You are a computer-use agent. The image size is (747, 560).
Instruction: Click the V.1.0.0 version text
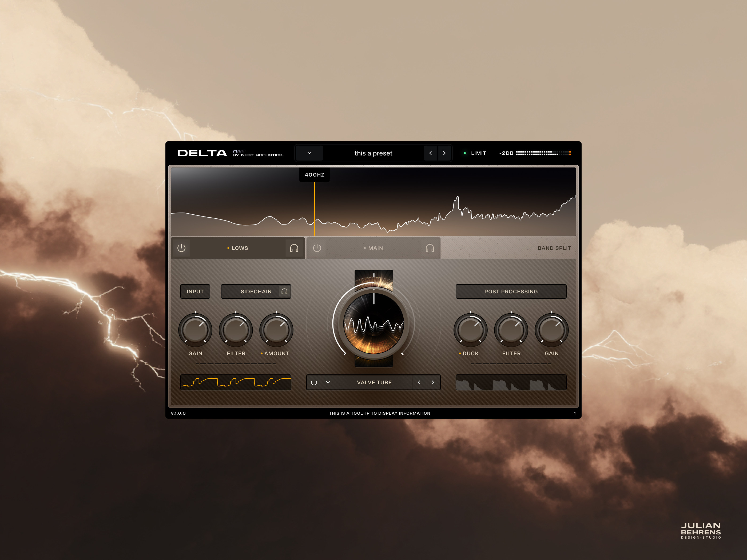pos(178,413)
